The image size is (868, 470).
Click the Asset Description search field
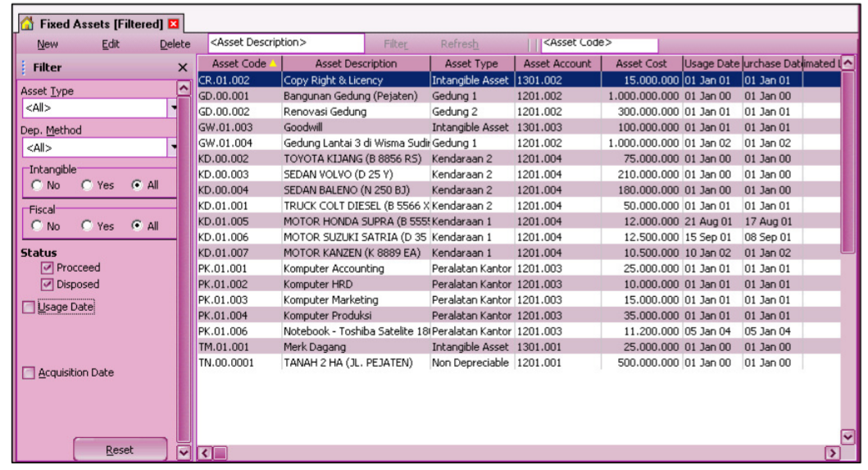[285, 43]
